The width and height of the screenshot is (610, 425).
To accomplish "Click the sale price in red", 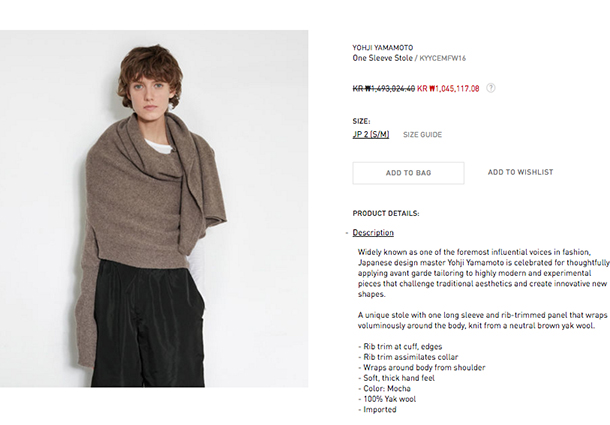I will (448, 89).
